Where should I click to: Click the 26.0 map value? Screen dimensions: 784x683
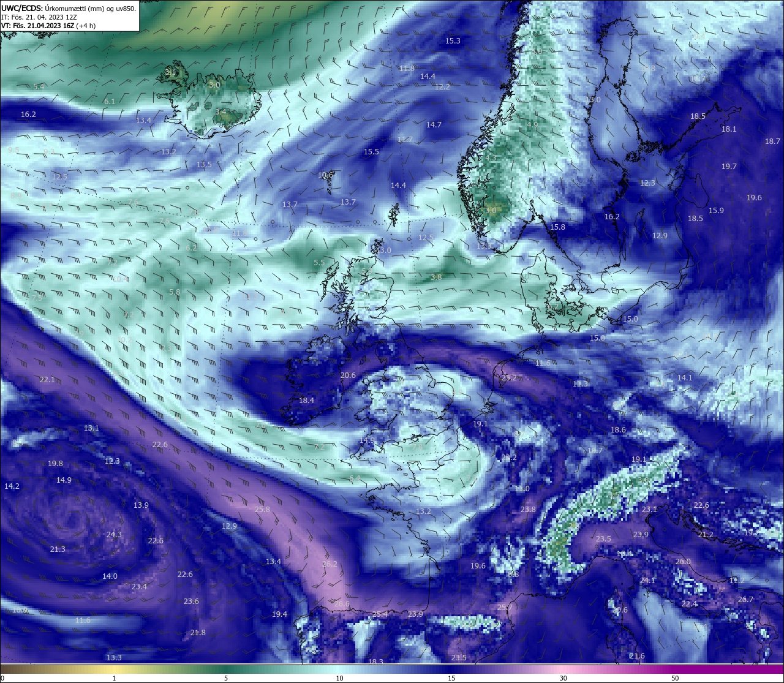click(x=683, y=562)
